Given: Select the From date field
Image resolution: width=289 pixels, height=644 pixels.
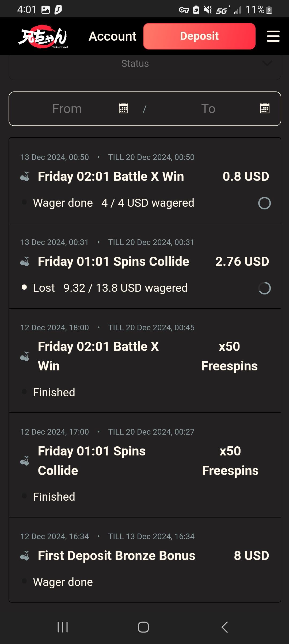Looking at the screenshot, I should tap(67, 109).
